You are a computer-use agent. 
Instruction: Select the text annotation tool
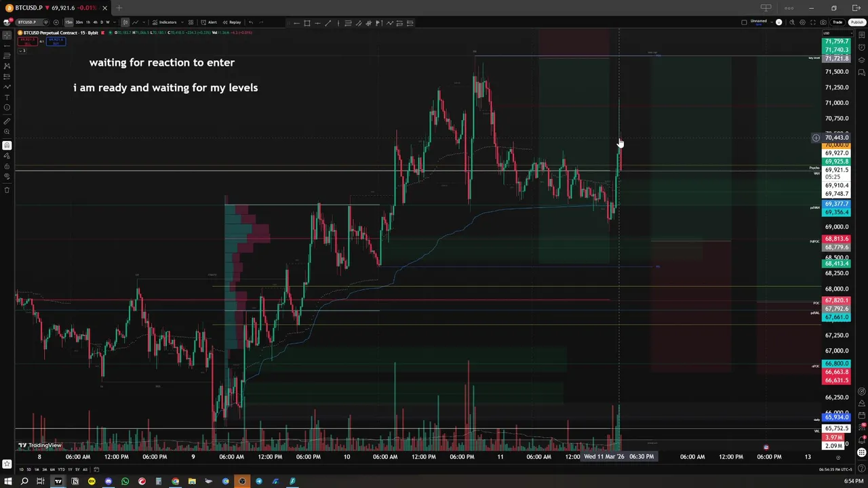pos(7,98)
